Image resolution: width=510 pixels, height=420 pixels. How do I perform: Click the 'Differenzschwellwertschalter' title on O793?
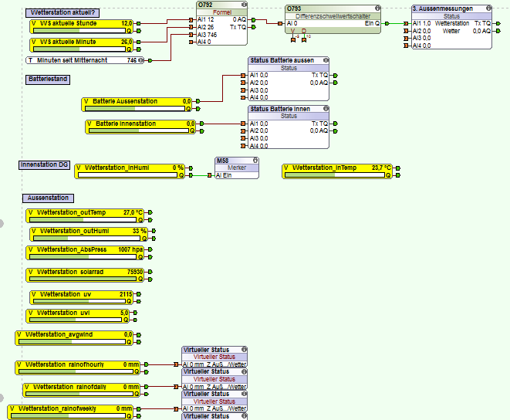[x=333, y=16]
